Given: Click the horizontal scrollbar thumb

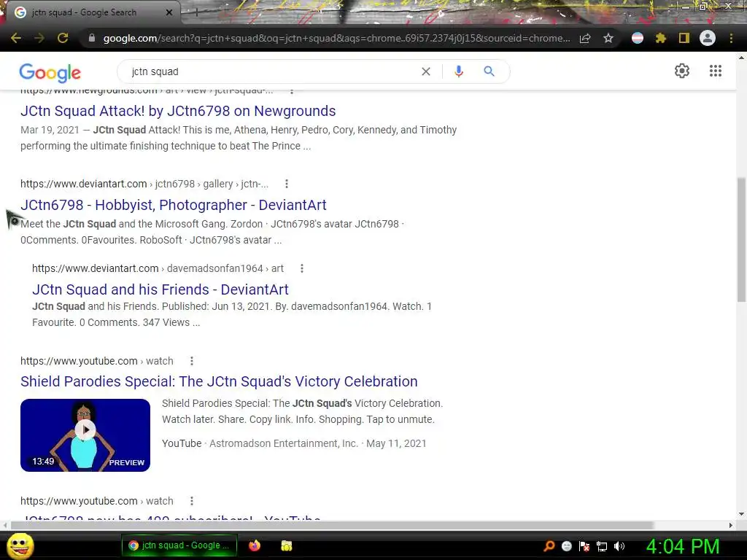Looking at the screenshot, I should [332, 525].
